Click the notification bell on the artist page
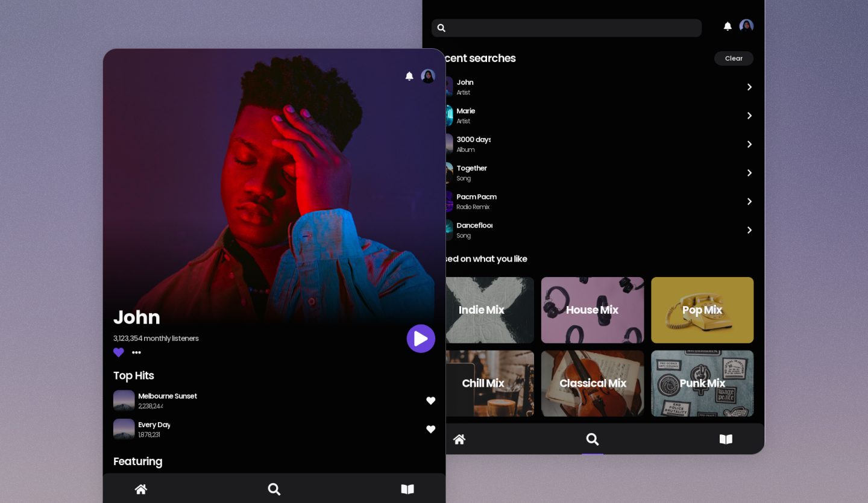 [409, 77]
